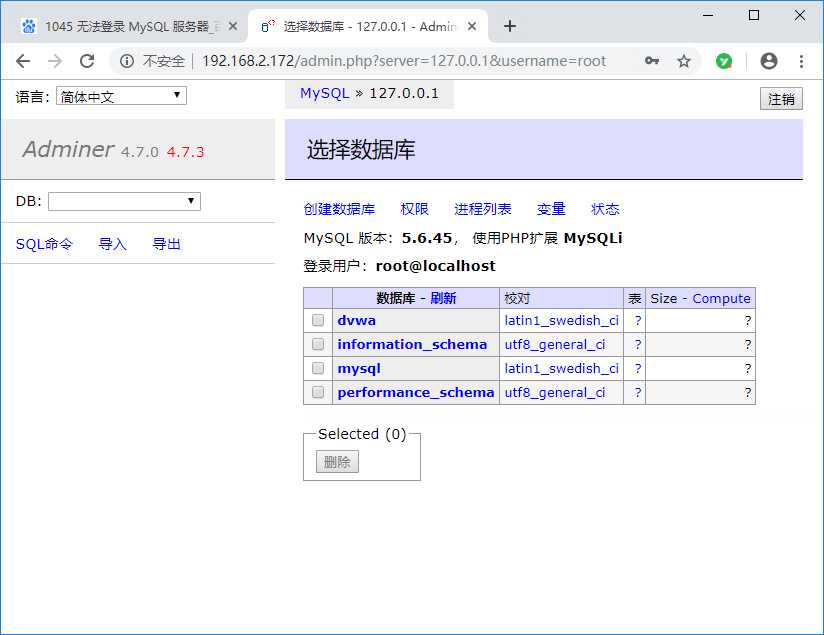The height and width of the screenshot is (635, 824).
Task: Open the SQL命令 link
Action: (x=44, y=244)
